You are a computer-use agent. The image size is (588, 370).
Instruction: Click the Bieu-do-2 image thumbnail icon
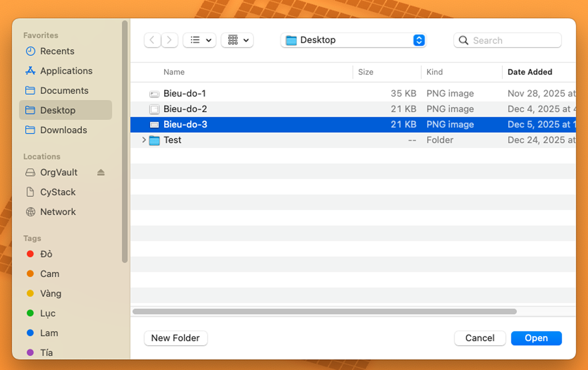point(154,109)
